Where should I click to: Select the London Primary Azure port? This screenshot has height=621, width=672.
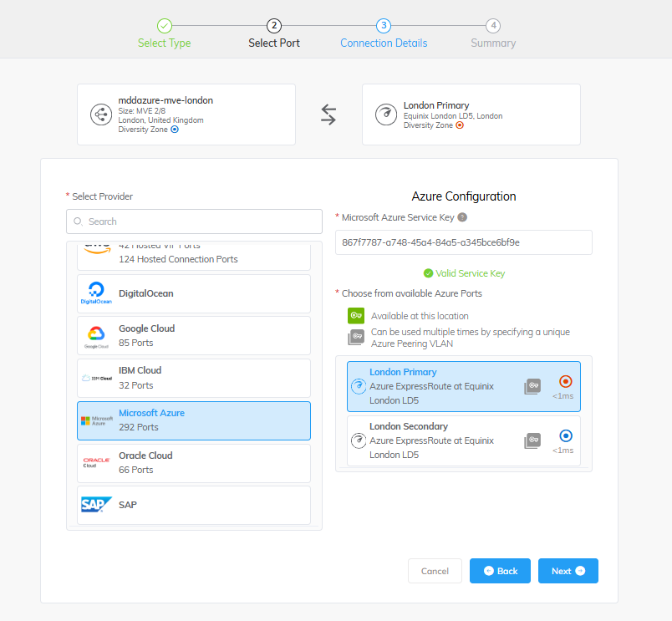464,386
